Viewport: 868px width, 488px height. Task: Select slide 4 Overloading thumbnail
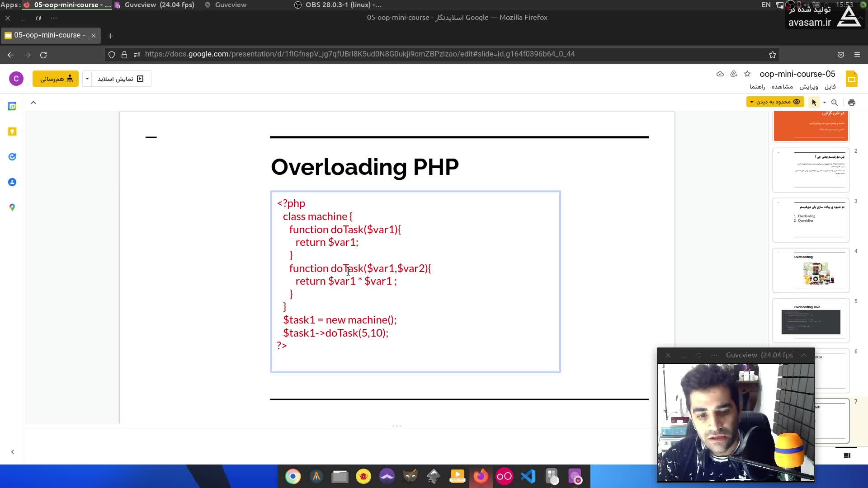pyautogui.click(x=811, y=270)
